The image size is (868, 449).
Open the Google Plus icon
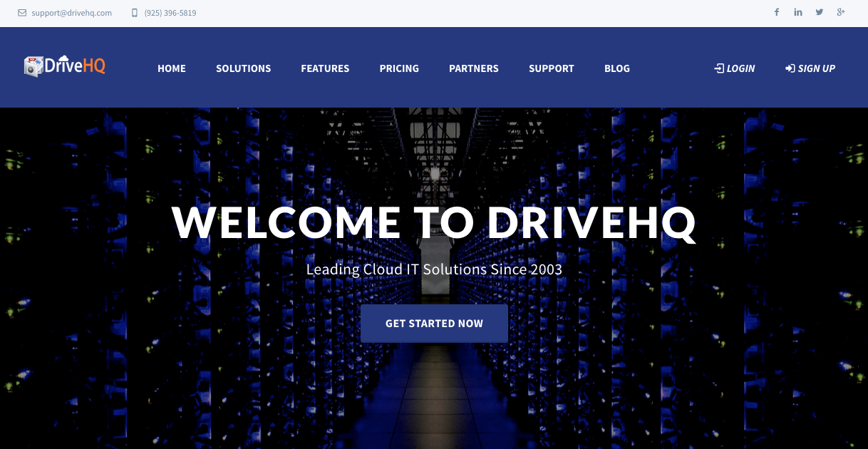841,12
